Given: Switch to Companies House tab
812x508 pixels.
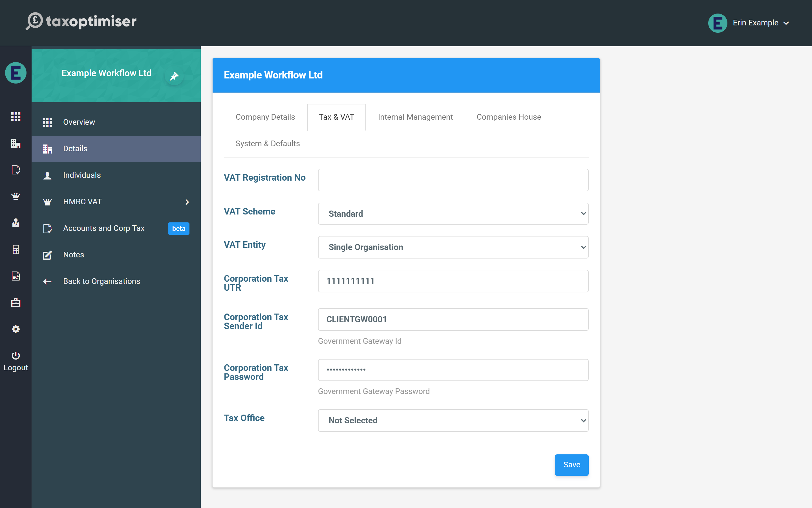Looking at the screenshot, I should click(x=509, y=117).
